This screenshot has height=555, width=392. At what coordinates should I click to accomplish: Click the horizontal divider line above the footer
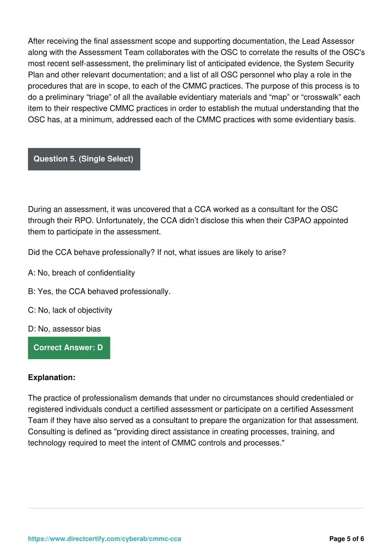coord(196,508)
